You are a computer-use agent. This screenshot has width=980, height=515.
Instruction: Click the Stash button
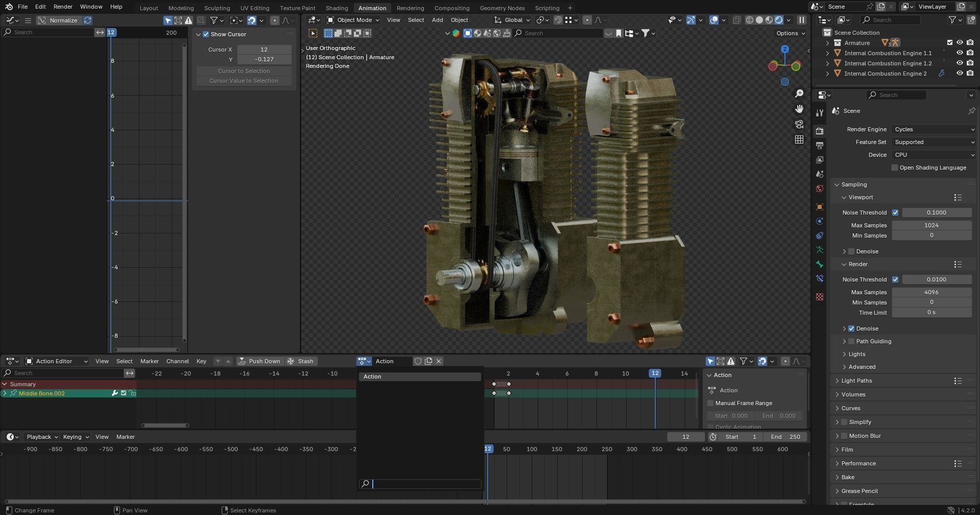301,361
